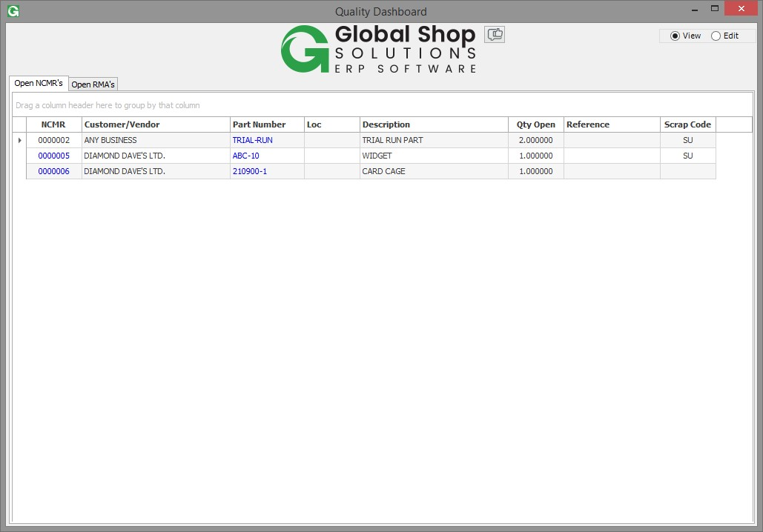Screen dimensions: 763x532
Task: Sort by Qty Open column header
Action: 536,124
